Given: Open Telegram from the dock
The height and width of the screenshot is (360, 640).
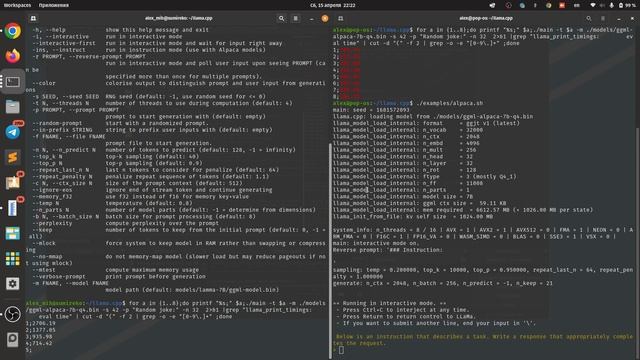Looking at the screenshot, I should click(x=13, y=132).
